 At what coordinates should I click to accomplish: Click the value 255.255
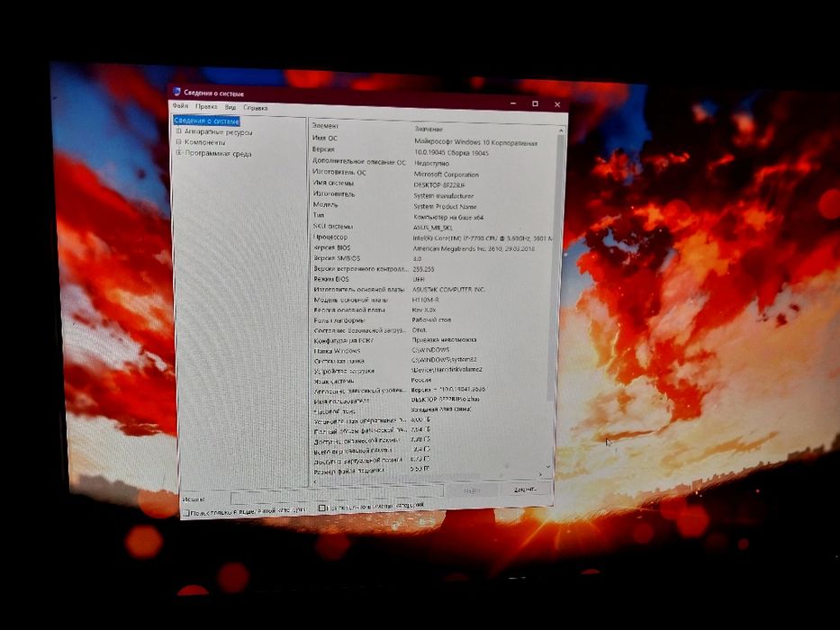(x=423, y=269)
